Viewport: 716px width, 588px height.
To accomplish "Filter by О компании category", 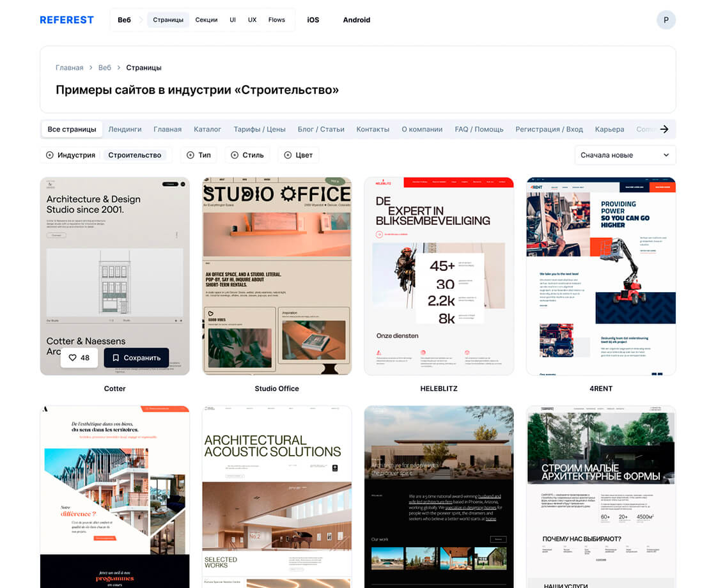I will (422, 129).
